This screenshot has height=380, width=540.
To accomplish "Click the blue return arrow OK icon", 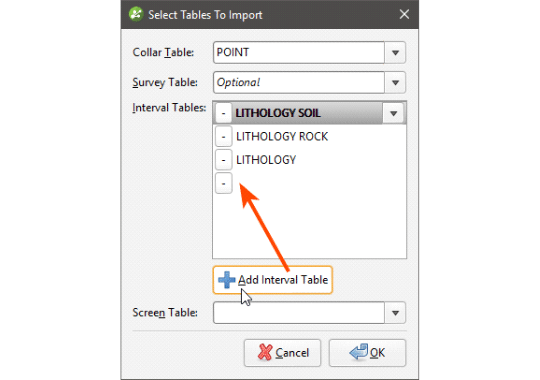I will click(359, 352).
